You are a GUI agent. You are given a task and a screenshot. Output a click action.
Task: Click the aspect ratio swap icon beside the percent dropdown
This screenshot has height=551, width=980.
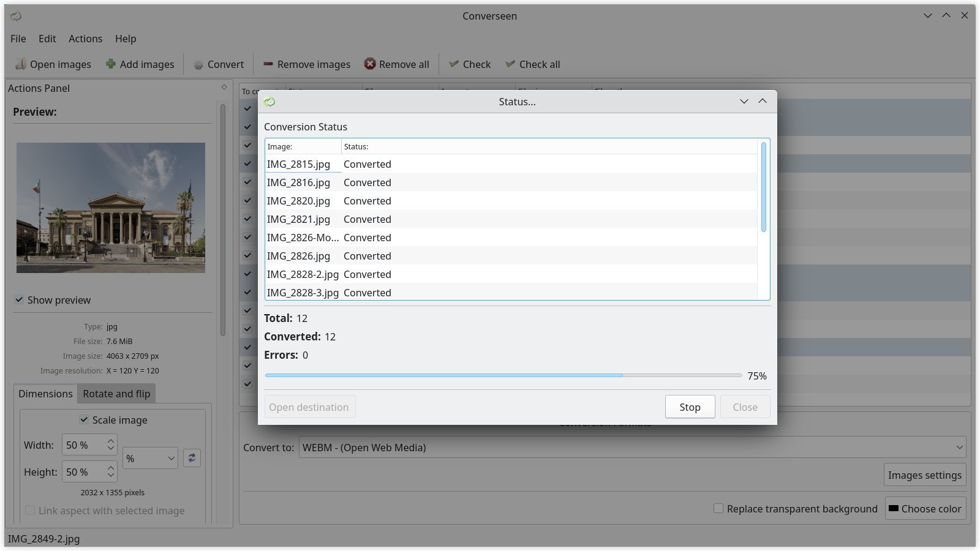[192, 457]
